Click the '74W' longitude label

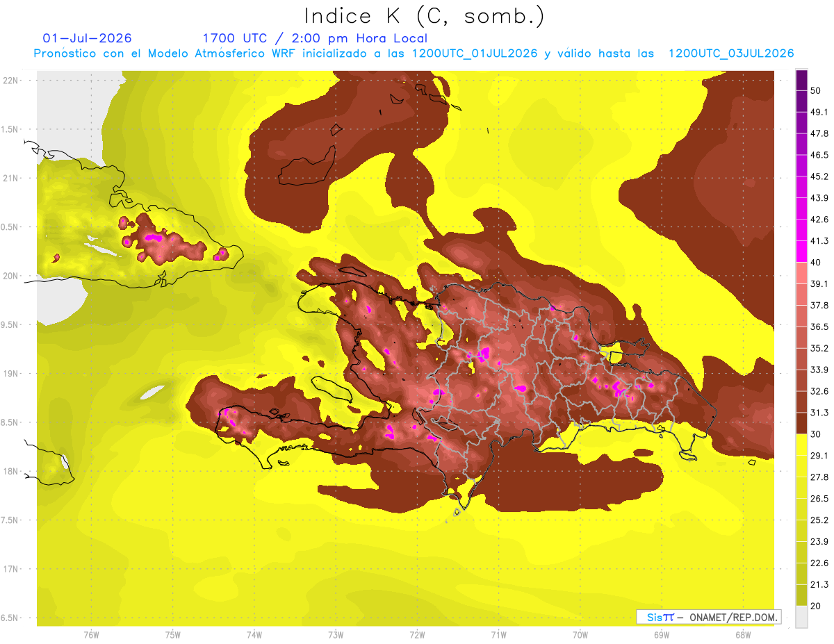[x=254, y=634]
